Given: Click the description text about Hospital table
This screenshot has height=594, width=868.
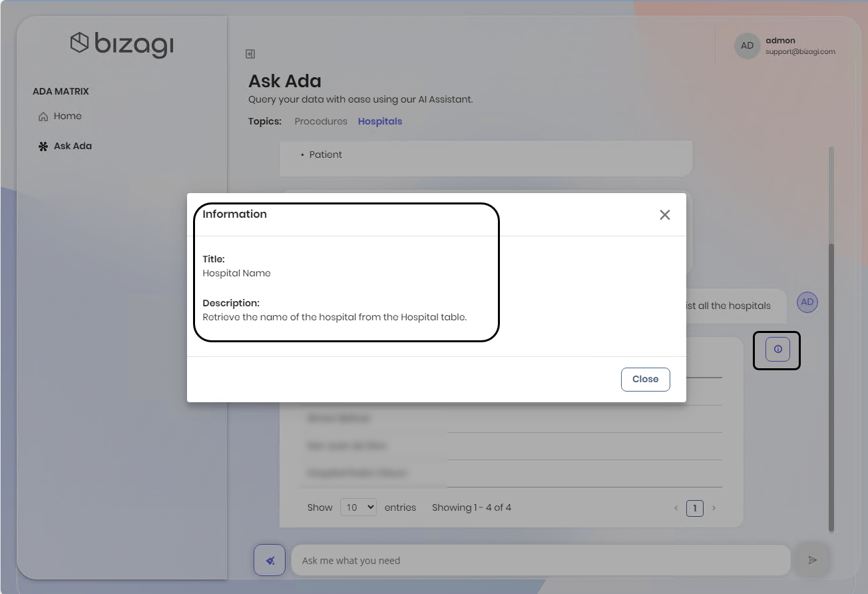Looking at the screenshot, I should tap(335, 317).
